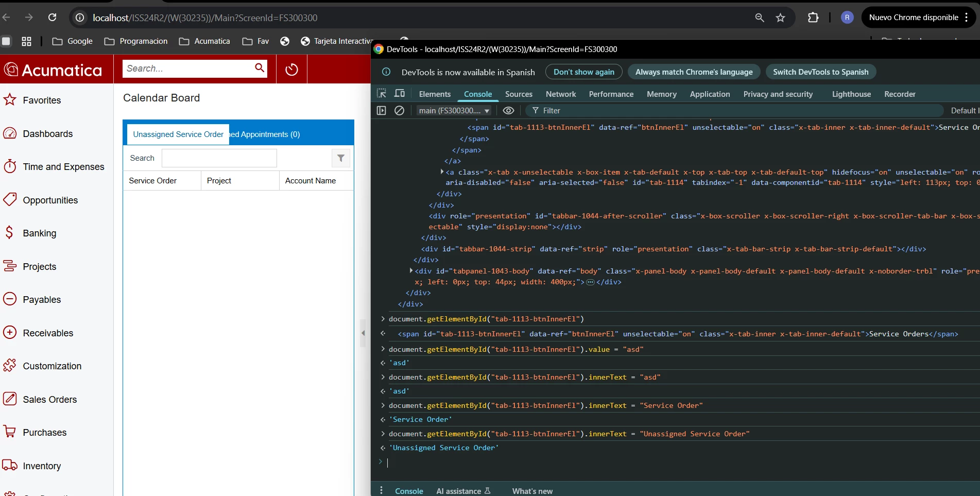The image size is (980, 496).
Task: Open the Privacy and security tab
Action: click(x=778, y=94)
